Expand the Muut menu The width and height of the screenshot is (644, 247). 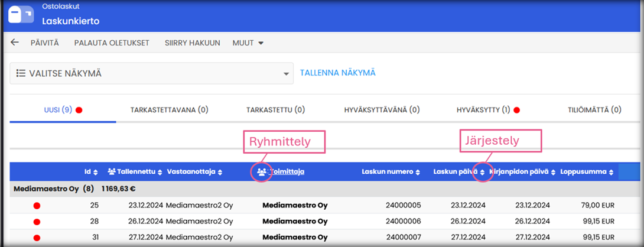[x=248, y=43]
